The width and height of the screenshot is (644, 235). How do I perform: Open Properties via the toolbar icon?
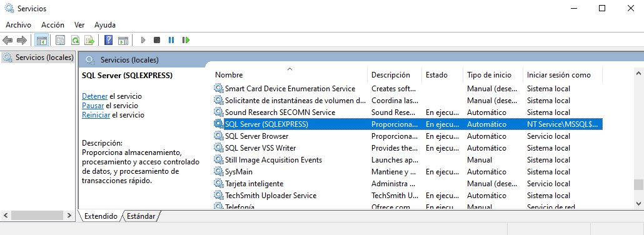61,40
